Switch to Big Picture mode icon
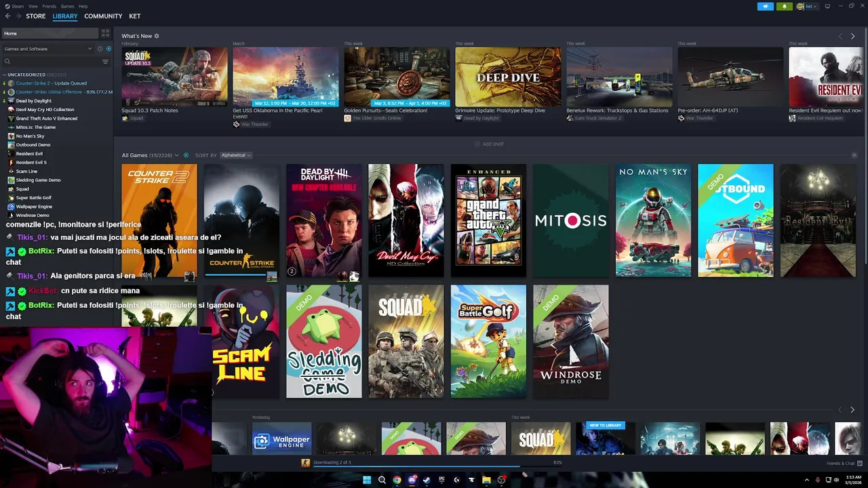 tap(827, 6)
